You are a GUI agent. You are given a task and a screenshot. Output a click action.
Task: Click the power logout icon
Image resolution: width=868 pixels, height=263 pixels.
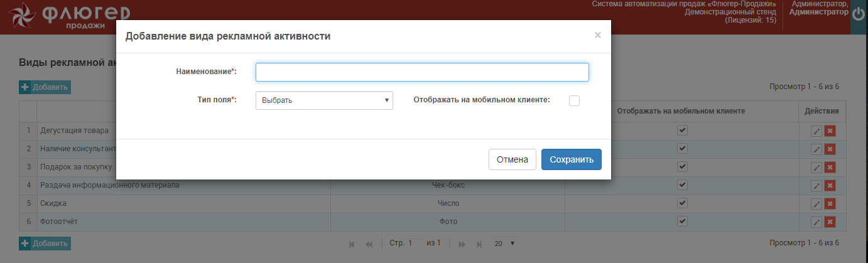coord(859,18)
